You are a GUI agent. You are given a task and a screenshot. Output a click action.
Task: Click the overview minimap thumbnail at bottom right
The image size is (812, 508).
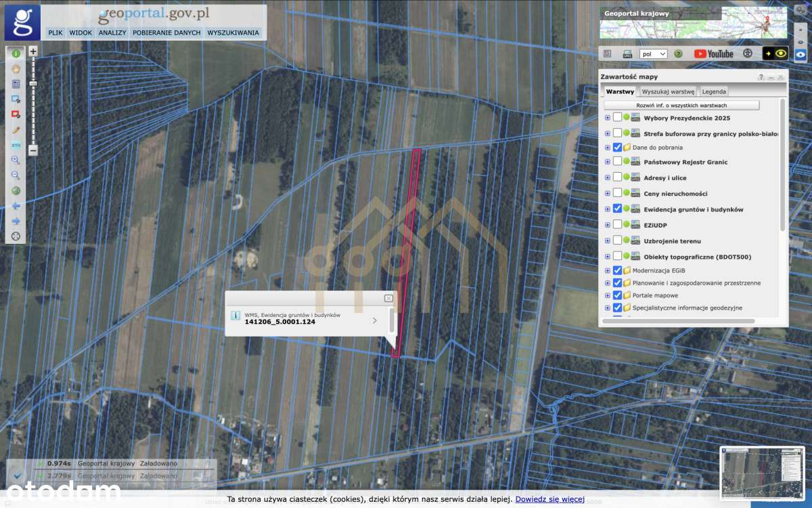point(763,472)
